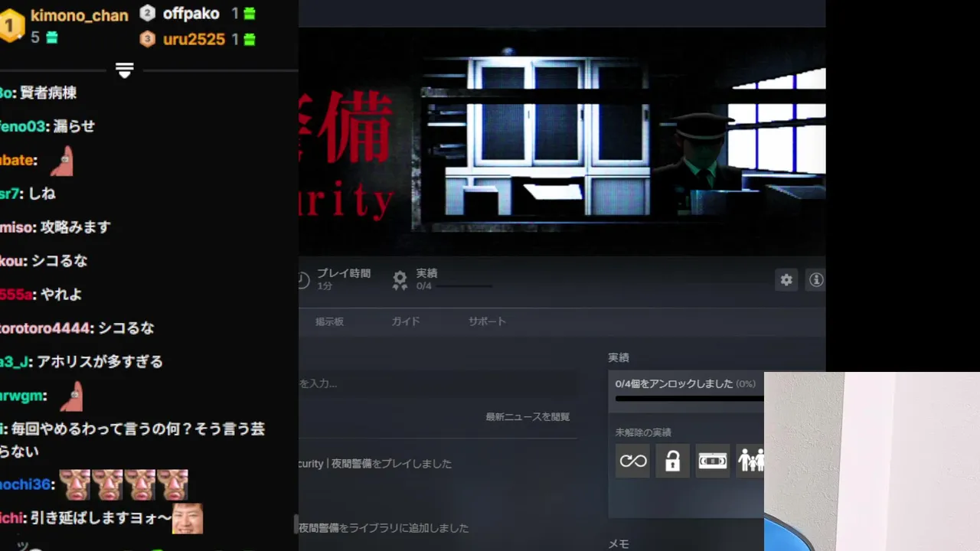Open game settings gear icon
Viewport: 980px width, 551px height.
pos(786,280)
